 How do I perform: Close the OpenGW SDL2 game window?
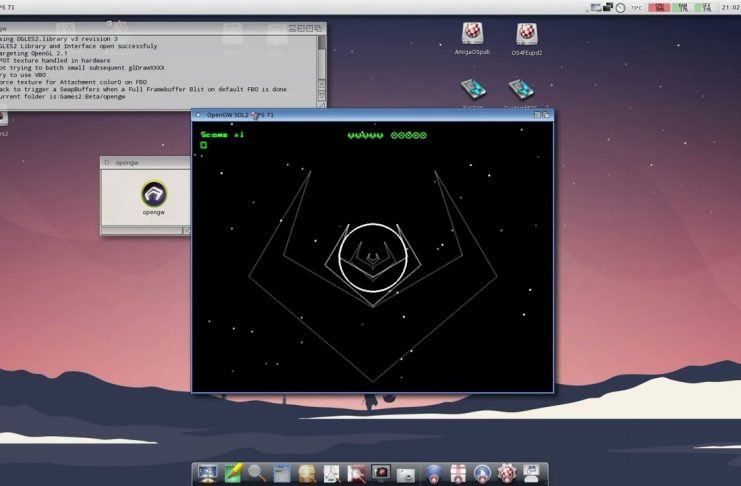pos(198,115)
